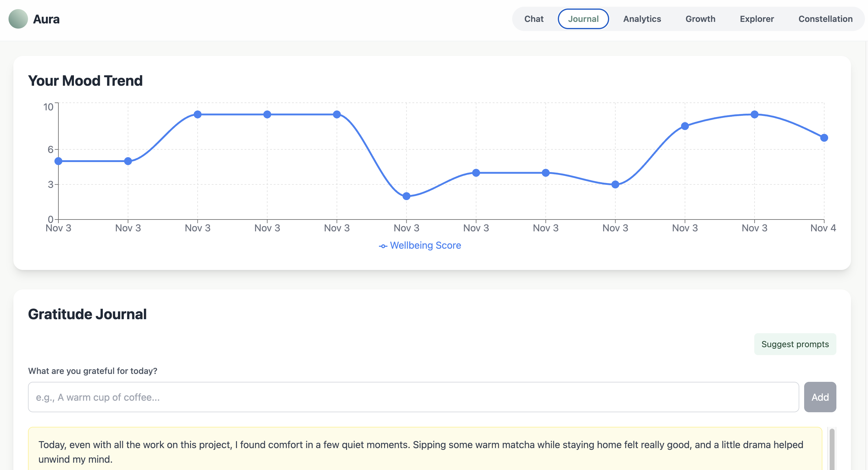Click the first data point on mood chart
The width and height of the screenshot is (868, 470).
58,161
